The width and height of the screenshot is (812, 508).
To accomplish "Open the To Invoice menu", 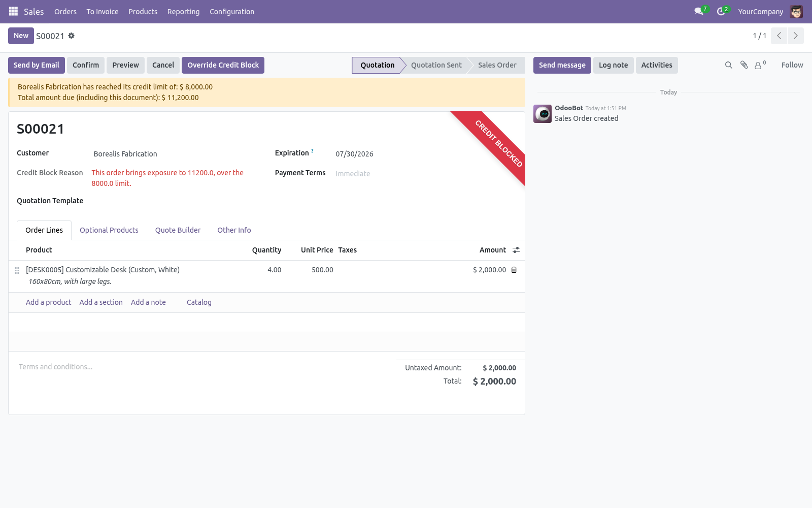I will click(x=103, y=12).
